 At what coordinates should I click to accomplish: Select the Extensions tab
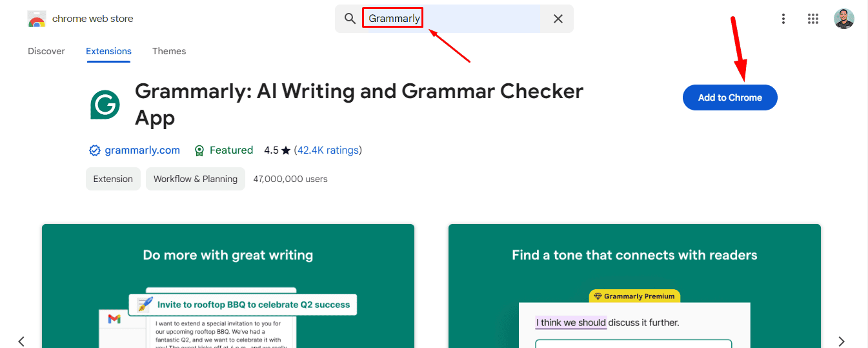tap(108, 51)
